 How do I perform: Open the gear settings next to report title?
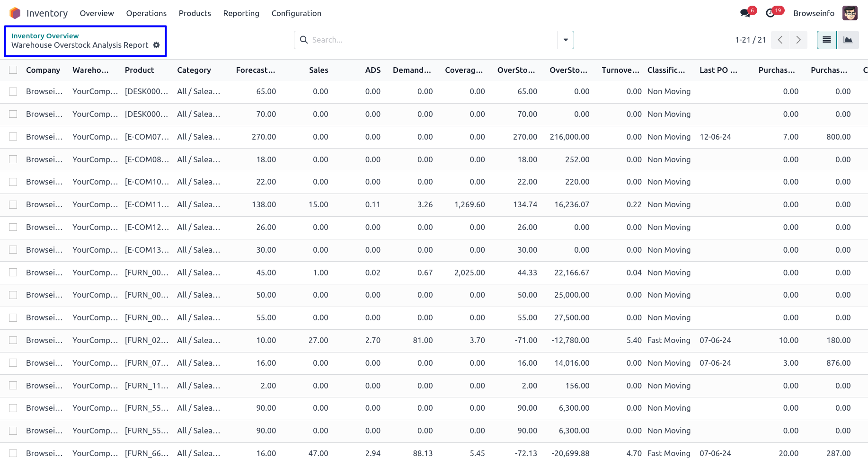[x=157, y=45]
